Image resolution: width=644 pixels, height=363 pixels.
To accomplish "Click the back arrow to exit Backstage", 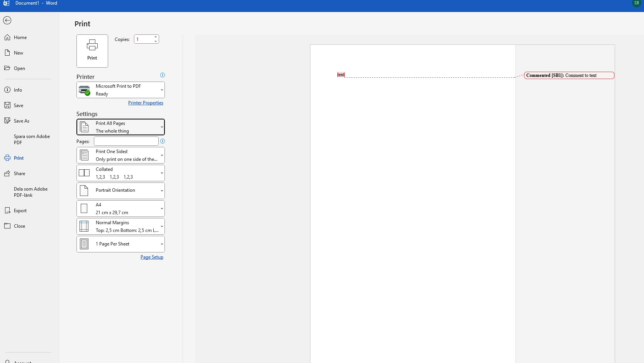I will coord(7,20).
